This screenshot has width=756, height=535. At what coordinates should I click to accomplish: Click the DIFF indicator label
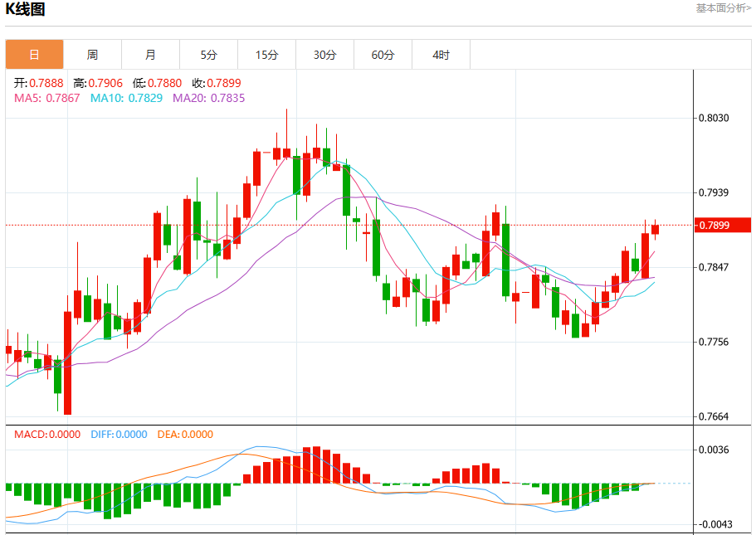pyautogui.click(x=119, y=435)
